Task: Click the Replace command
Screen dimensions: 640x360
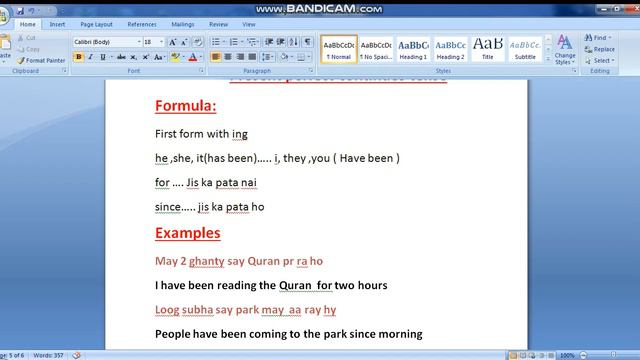Action: point(599,49)
